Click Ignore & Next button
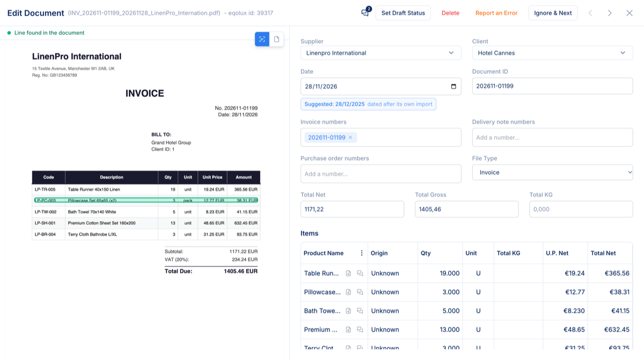The height and width of the screenshot is (360, 644). click(x=553, y=13)
